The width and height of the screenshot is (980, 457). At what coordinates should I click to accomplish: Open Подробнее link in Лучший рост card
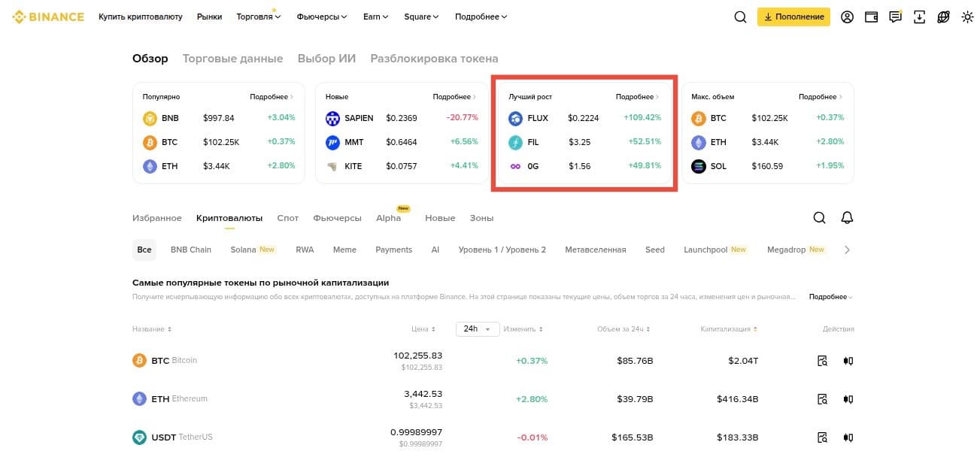tap(637, 97)
